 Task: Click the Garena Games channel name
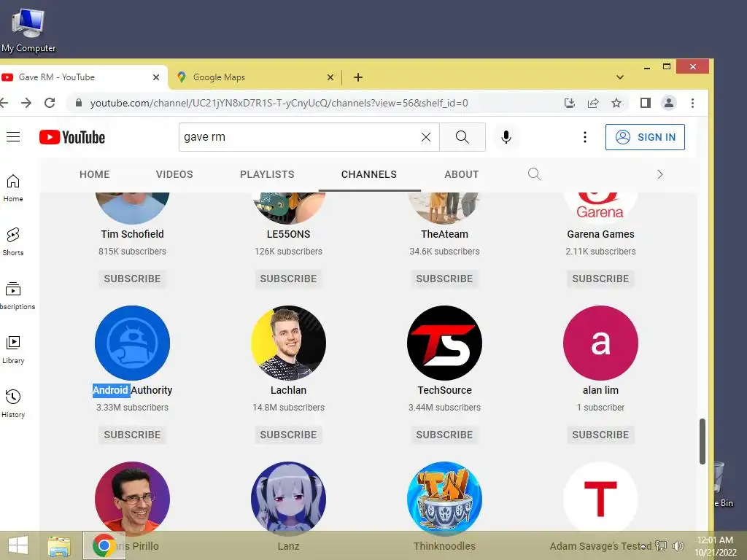point(600,234)
